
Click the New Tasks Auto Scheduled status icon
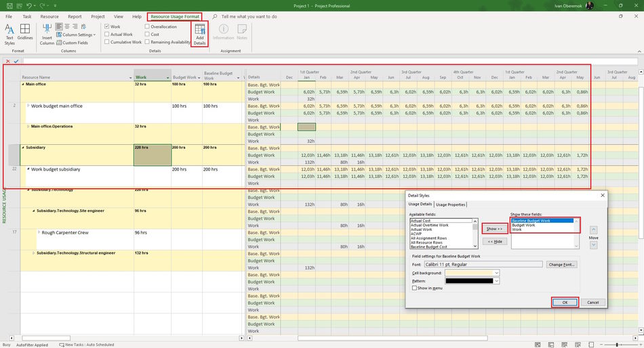pos(62,345)
